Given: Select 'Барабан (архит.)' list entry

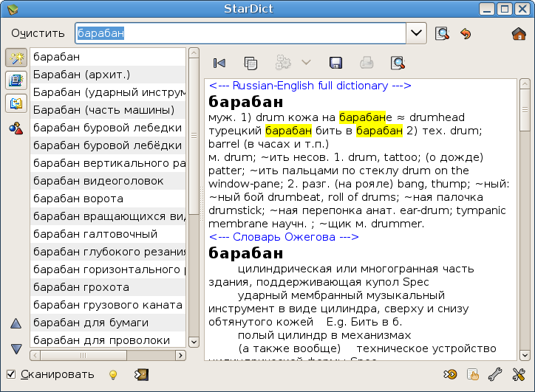Looking at the screenshot, I should 107,75.
